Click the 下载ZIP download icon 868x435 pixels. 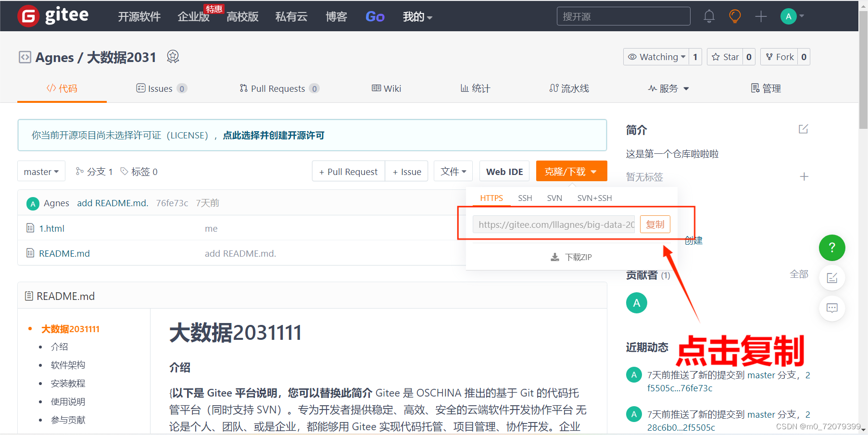(555, 257)
